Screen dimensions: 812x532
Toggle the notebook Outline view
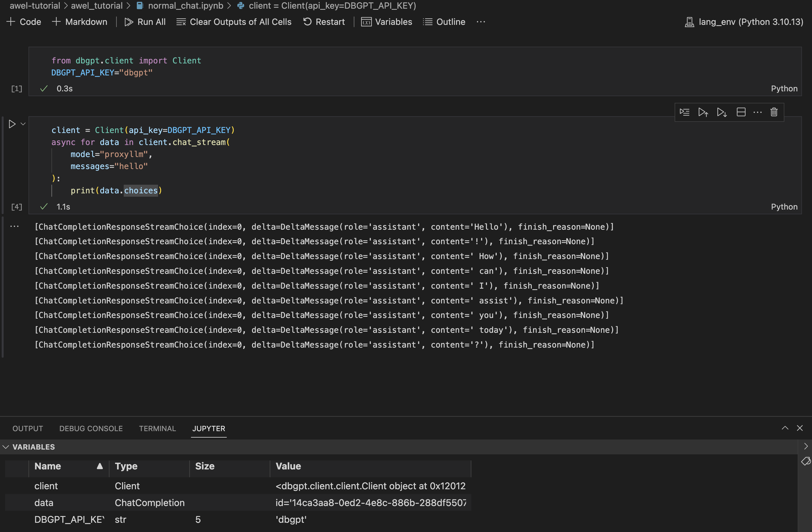coord(444,22)
